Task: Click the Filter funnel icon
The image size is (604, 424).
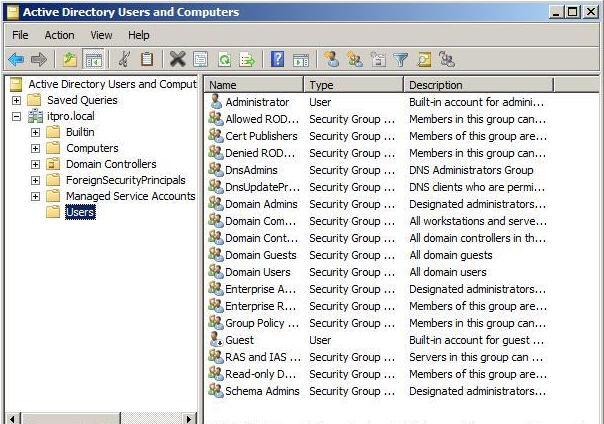Action: click(401, 60)
